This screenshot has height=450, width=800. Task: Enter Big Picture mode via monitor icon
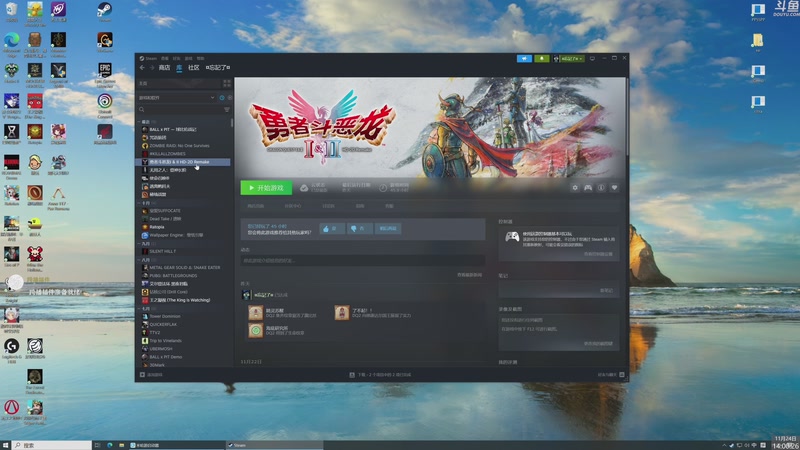pyautogui.click(x=592, y=59)
